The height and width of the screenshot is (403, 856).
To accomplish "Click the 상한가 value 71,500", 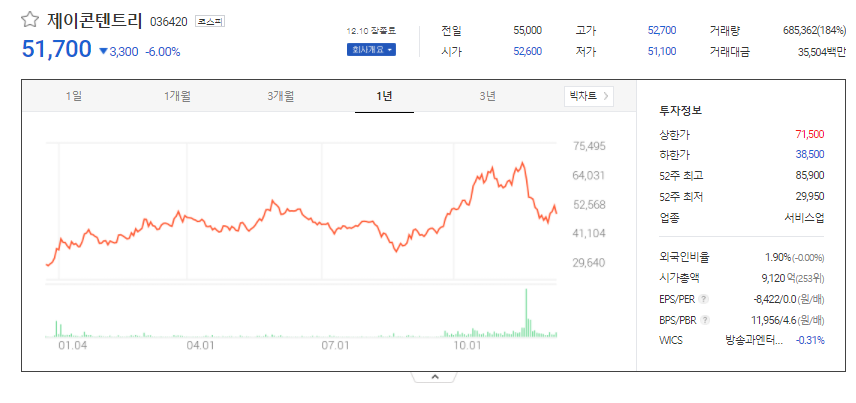I will (810, 134).
